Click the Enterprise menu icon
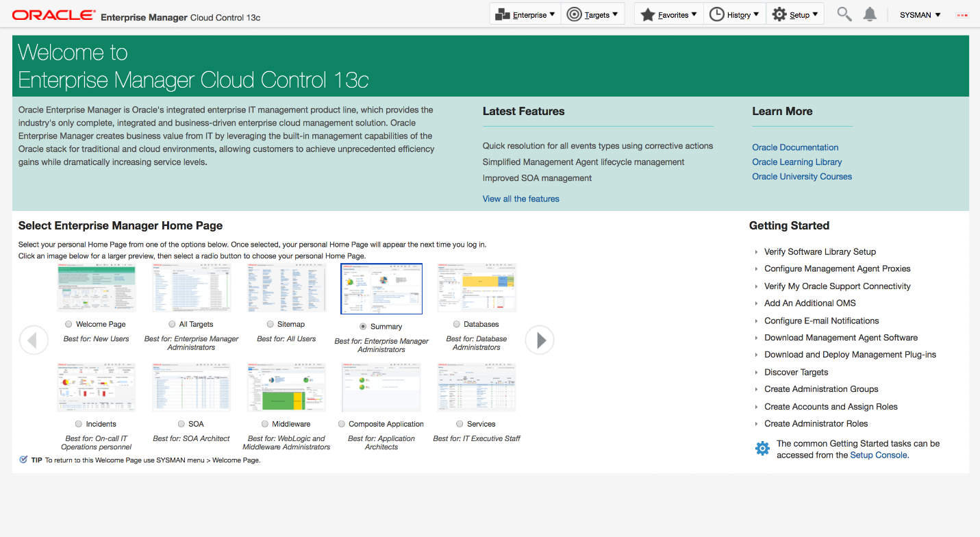The height and width of the screenshot is (537, 980). [x=503, y=14]
